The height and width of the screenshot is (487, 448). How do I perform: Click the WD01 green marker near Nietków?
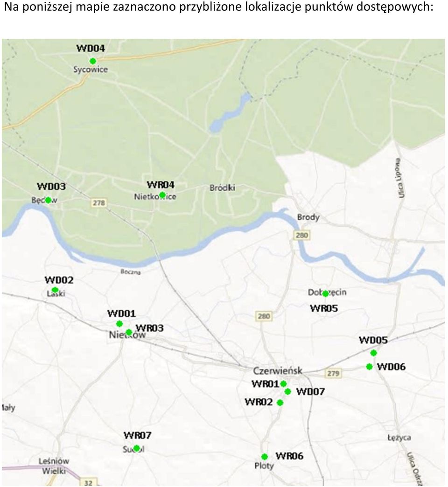119,324
